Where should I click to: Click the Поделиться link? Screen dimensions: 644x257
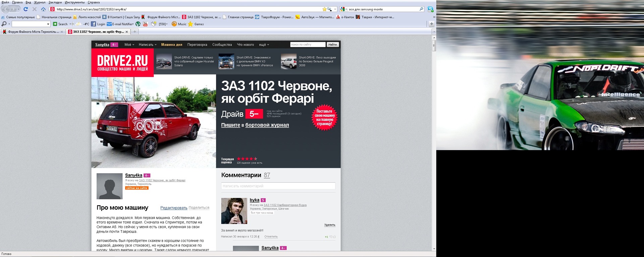(199, 208)
